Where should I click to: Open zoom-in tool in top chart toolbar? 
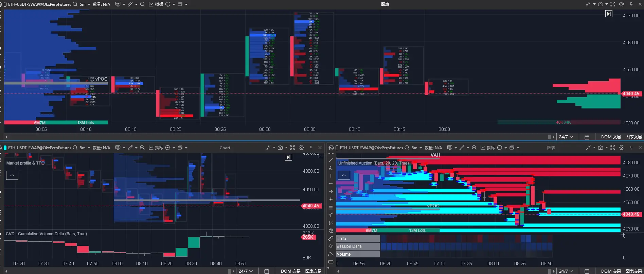142,4
